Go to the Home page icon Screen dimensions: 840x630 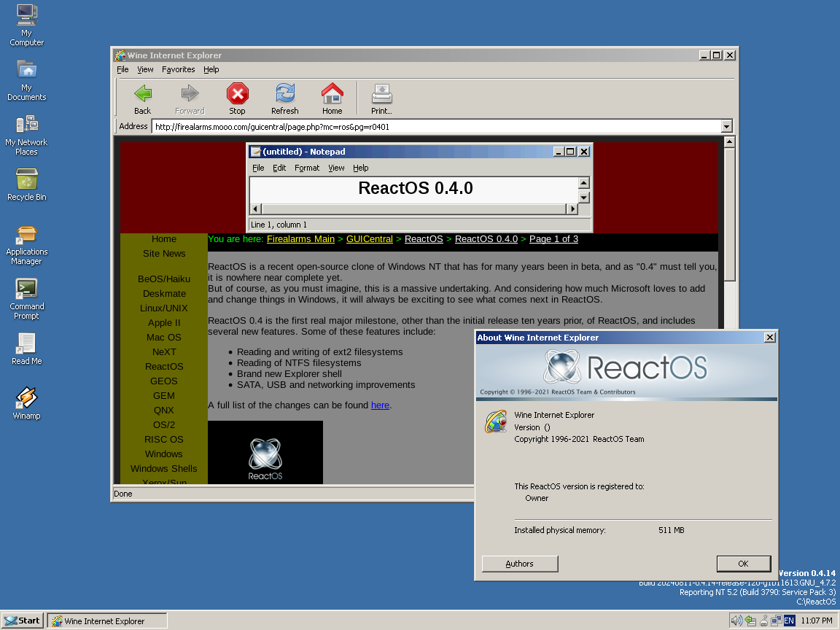(x=332, y=93)
